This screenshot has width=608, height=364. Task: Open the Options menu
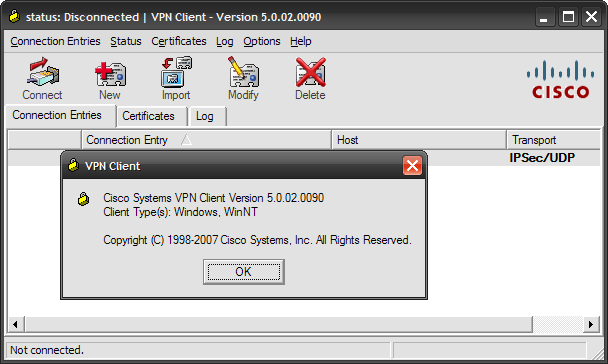coord(262,41)
